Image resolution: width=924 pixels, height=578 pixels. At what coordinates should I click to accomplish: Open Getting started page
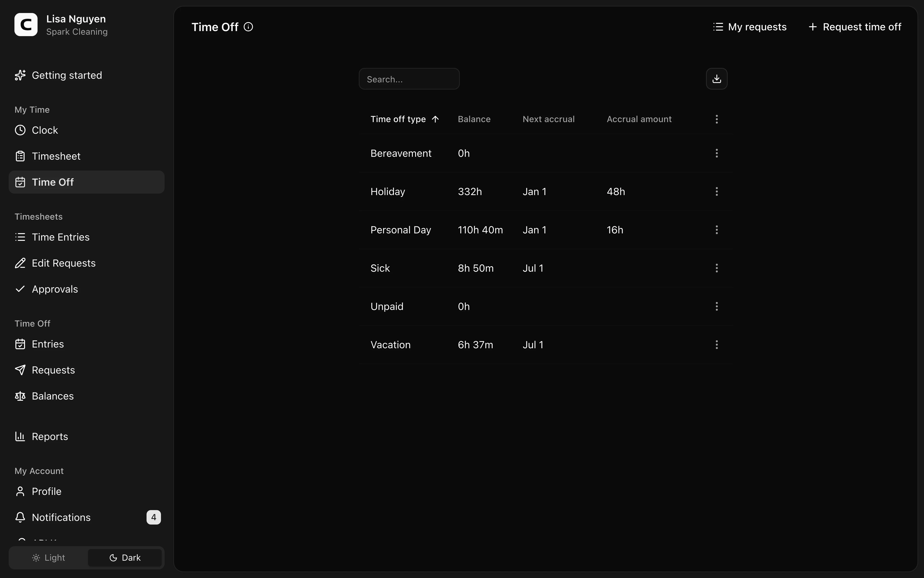pos(86,75)
